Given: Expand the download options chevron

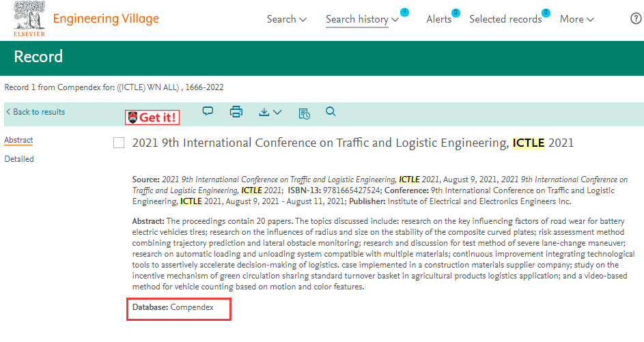Looking at the screenshot, I should coord(278,112).
